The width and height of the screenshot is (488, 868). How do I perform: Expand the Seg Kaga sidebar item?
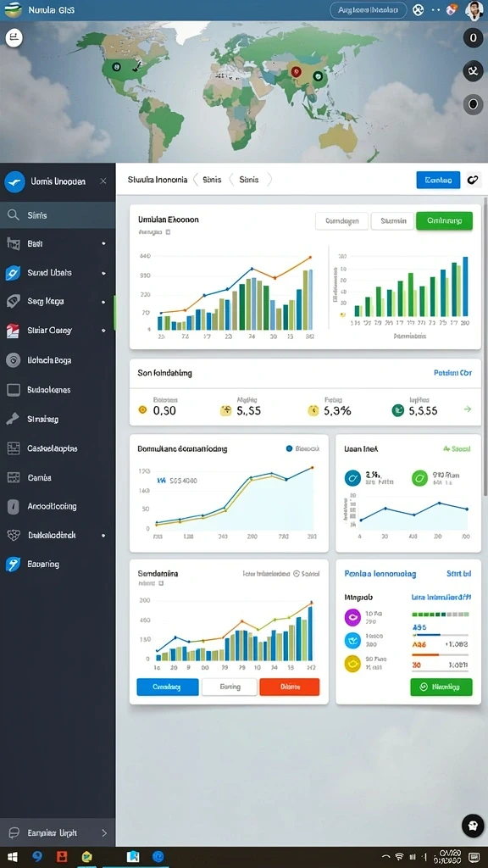coord(103,302)
